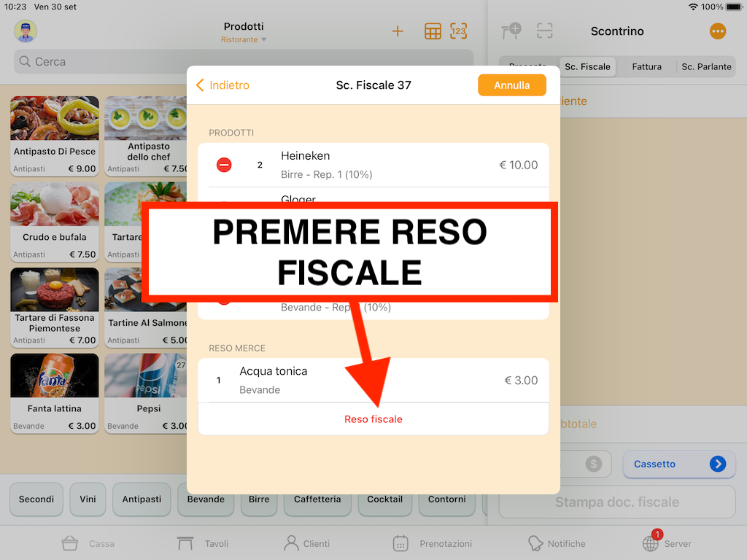The width and height of the screenshot is (747, 560).
Task: Choose the Contorni category
Action: [447, 499]
